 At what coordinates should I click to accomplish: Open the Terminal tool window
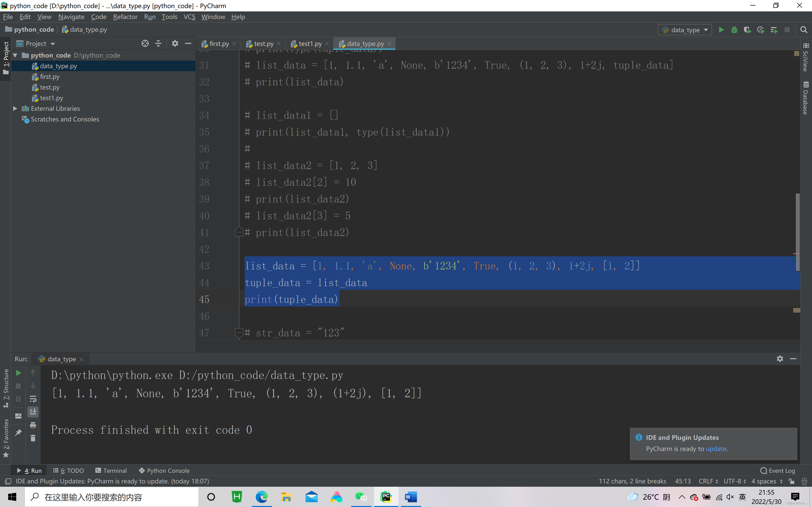coord(111,470)
